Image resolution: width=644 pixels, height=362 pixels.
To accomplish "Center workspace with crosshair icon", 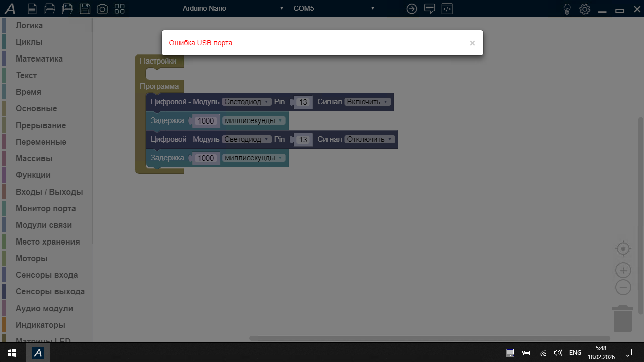I will pyautogui.click(x=623, y=249).
